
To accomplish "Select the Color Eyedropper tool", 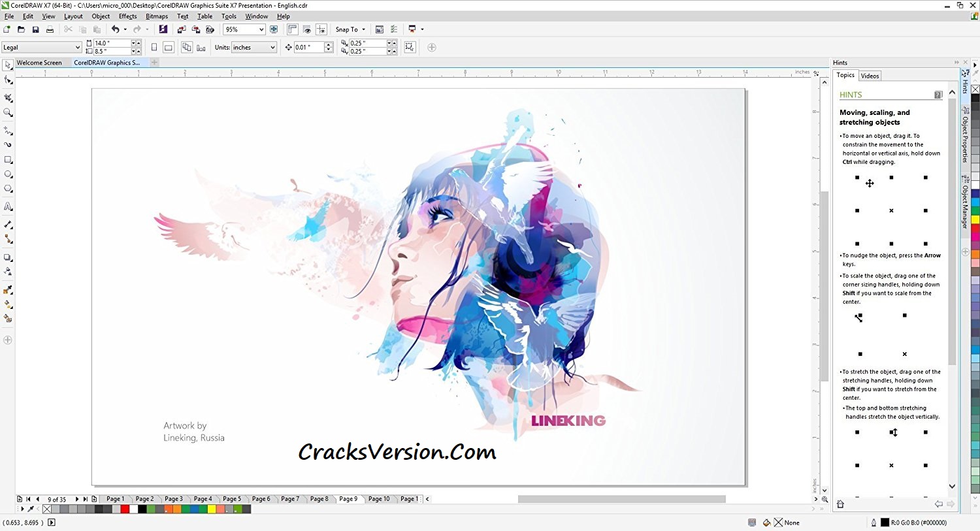I will pyautogui.click(x=8, y=289).
